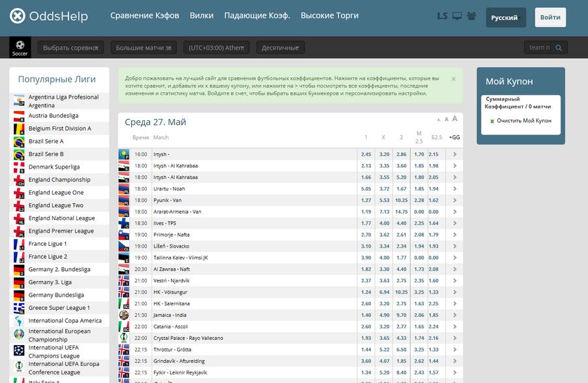Expand Crystal Palace - Rayo Vallecano arrow
This screenshot has height=383, width=588.
click(x=455, y=338)
